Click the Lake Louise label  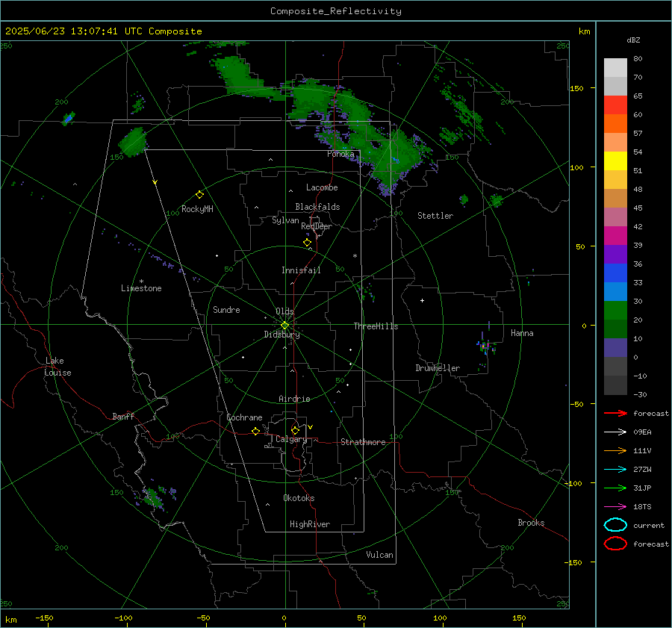(x=57, y=367)
